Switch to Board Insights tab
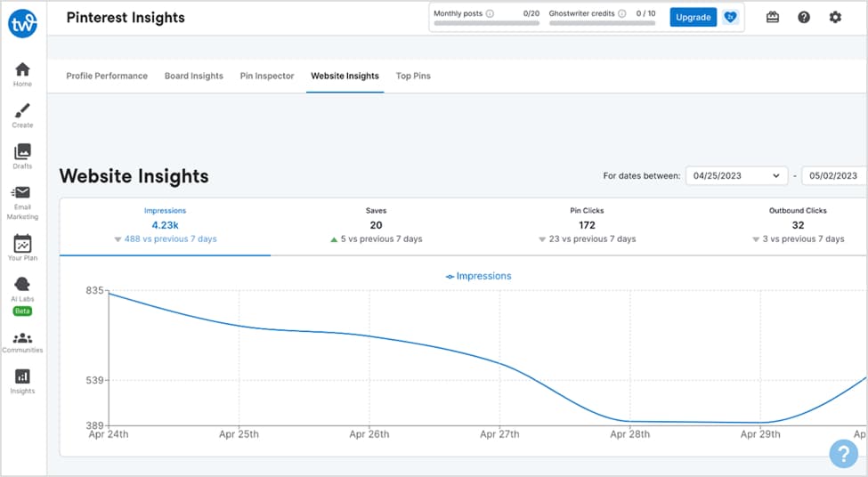 tap(194, 76)
